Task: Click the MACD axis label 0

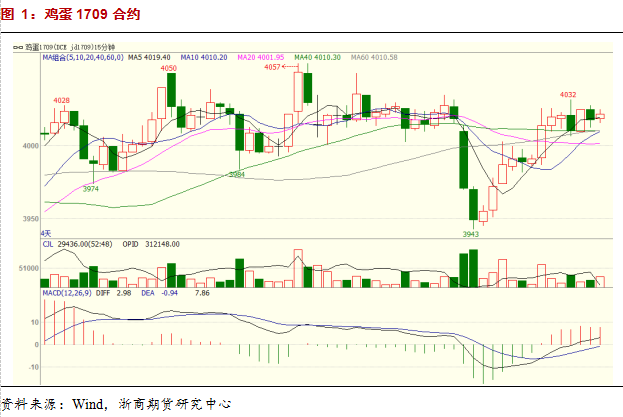Action: click(x=37, y=345)
